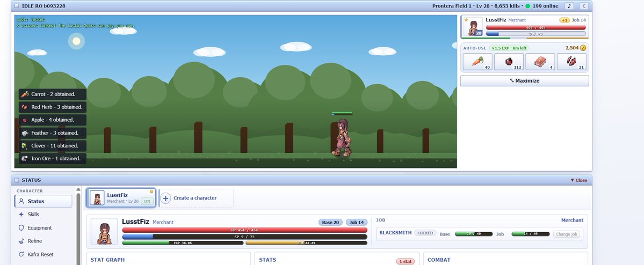Click the green EXP 38.8% bar
The height and width of the screenshot is (265, 644).
tap(183, 243)
